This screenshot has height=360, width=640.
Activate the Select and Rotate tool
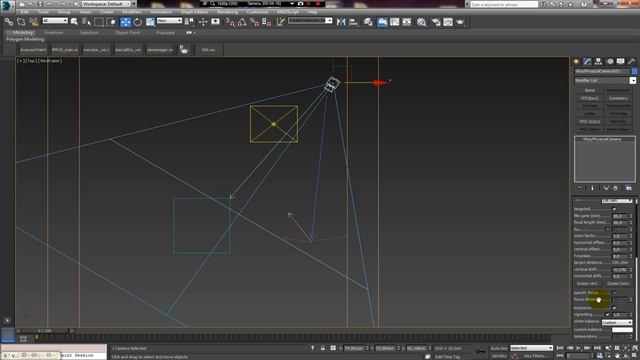coord(138,22)
